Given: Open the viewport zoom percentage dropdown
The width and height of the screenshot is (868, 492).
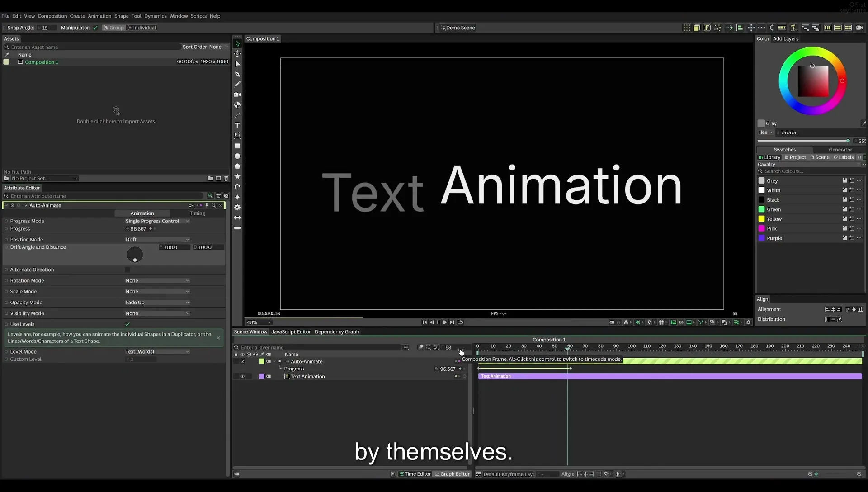Looking at the screenshot, I should [259, 322].
